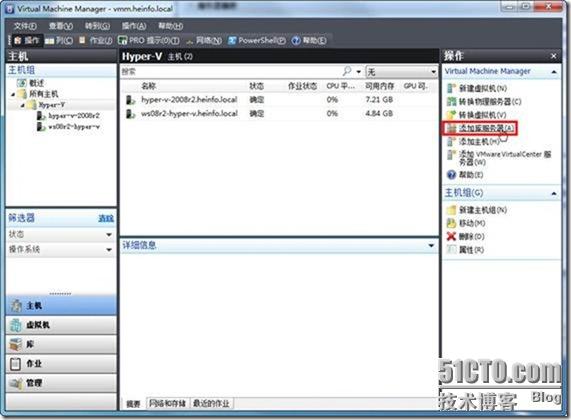This screenshot has width=571, height=420.
Task: Click the 作业(J) toolbar button
Action: (x=96, y=40)
